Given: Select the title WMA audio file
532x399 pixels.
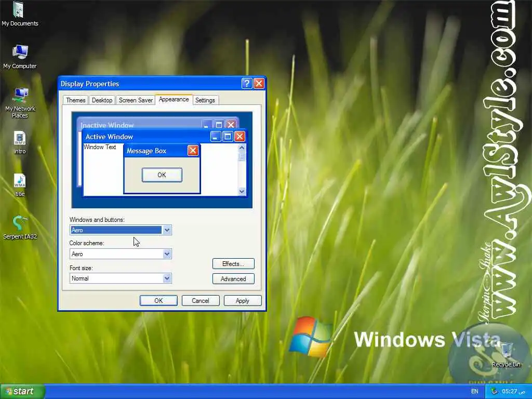Looking at the screenshot, I should pos(20,185).
